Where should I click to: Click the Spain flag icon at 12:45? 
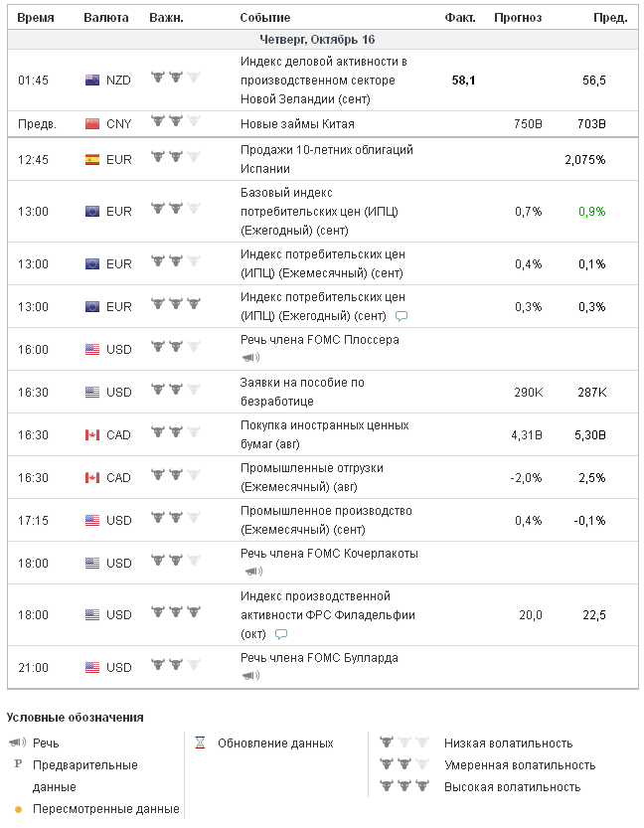point(92,159)
